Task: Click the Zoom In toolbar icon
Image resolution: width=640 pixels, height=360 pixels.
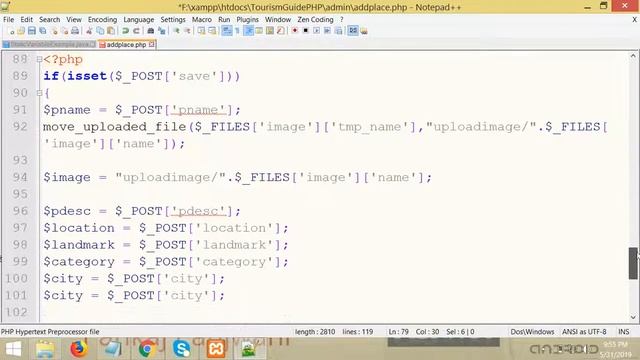Action: (x=176, y=31)
